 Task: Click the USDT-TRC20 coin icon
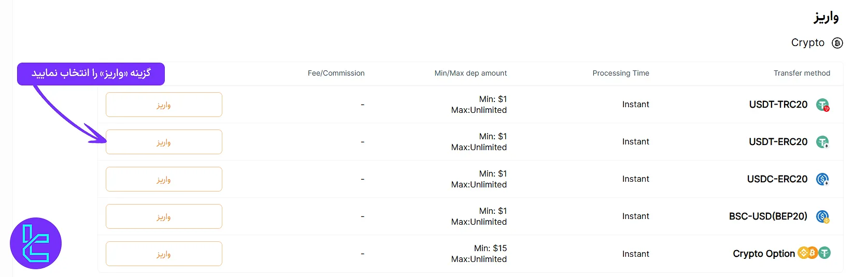point(822,105)
